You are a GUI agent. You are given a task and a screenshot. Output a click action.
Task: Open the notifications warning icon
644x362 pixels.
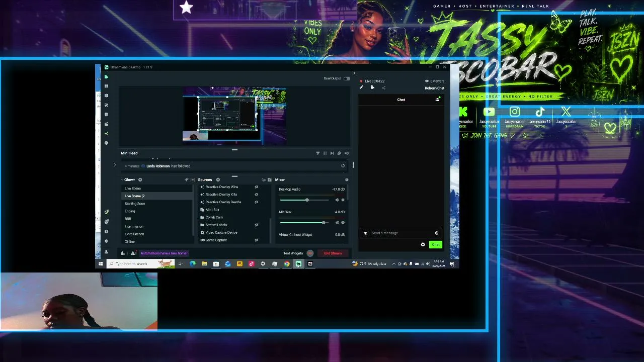coord(133,253)
